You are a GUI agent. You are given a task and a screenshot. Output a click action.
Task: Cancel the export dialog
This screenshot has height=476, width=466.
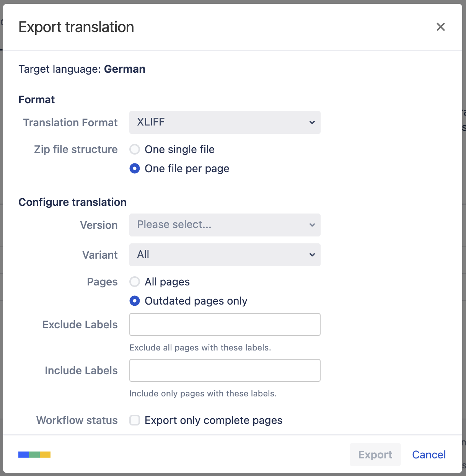coord(429,455)
